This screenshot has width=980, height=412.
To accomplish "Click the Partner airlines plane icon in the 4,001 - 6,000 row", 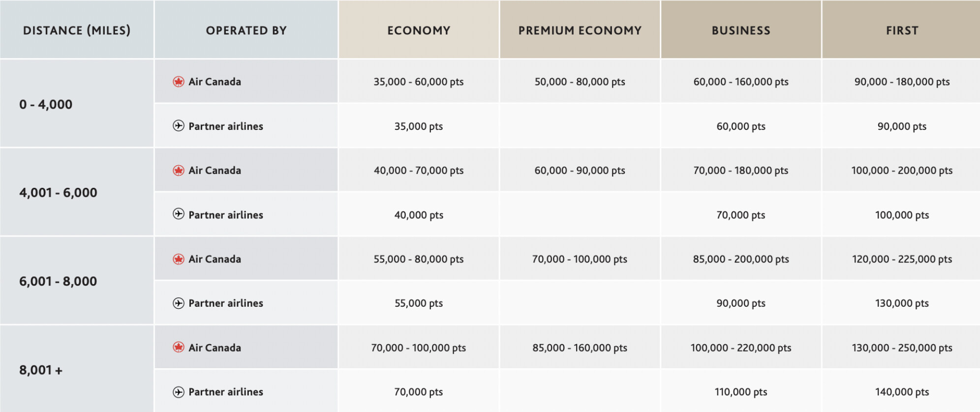I will point(179,214).
